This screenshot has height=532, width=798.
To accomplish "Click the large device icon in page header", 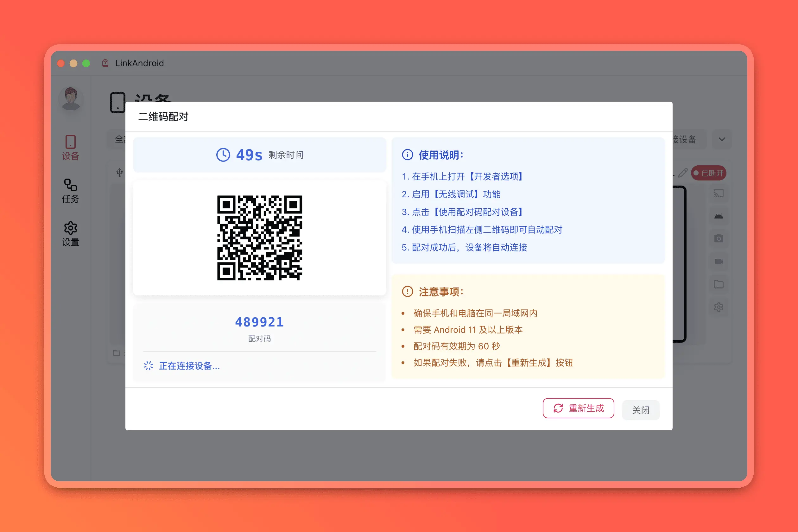I will (x=118, y=102).
